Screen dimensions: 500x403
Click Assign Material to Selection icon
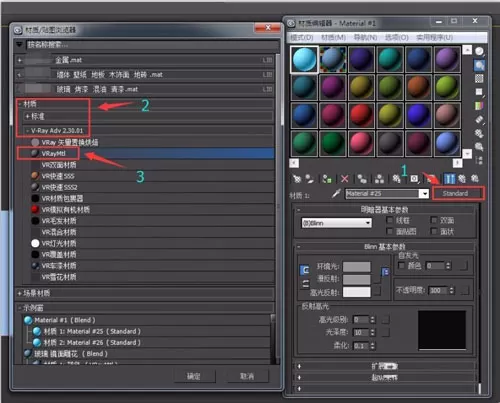click(x=327, y=179)
